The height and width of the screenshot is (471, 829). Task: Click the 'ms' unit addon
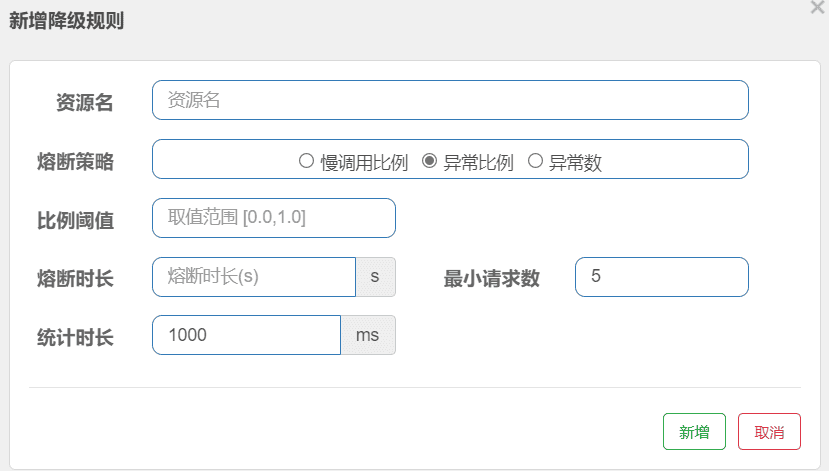(368, 335)
